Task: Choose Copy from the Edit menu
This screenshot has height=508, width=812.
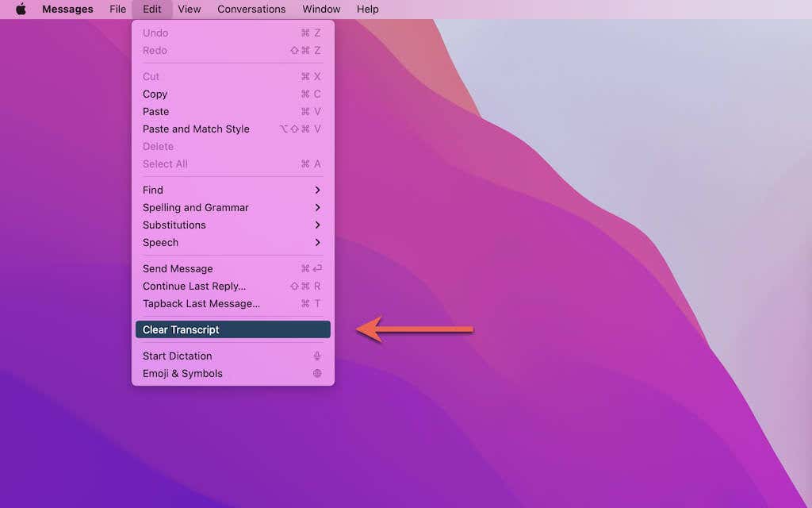Action: pyautogui.click(x=233, y=94)
